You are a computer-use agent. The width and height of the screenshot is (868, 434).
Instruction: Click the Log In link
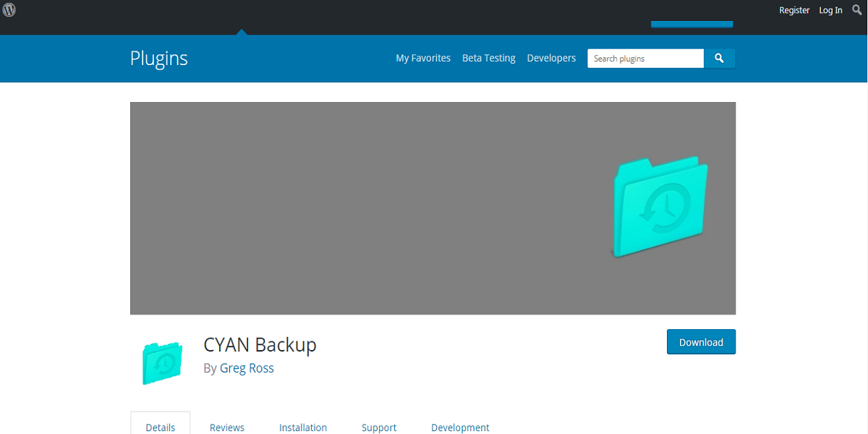830,10
